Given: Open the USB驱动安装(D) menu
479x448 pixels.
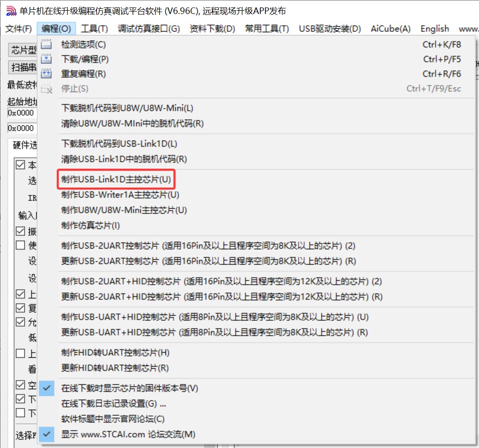Looking at the screenshot, I should 329,28.
